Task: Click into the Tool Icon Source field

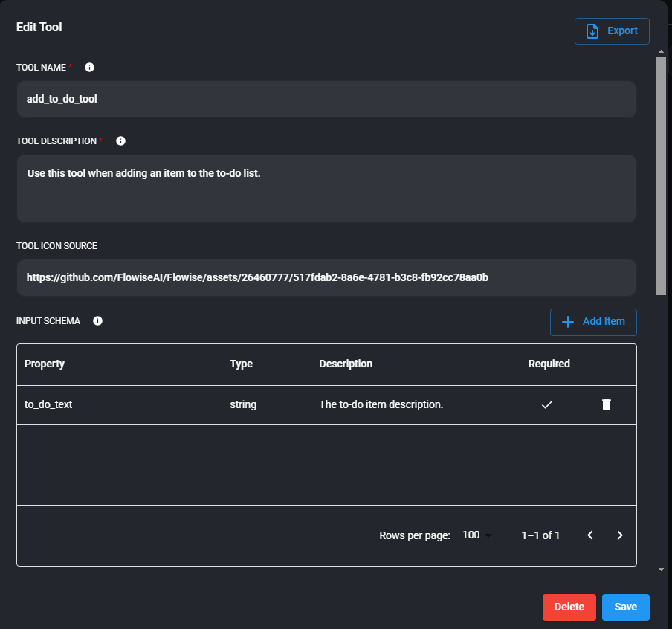Action: [326, 277]
